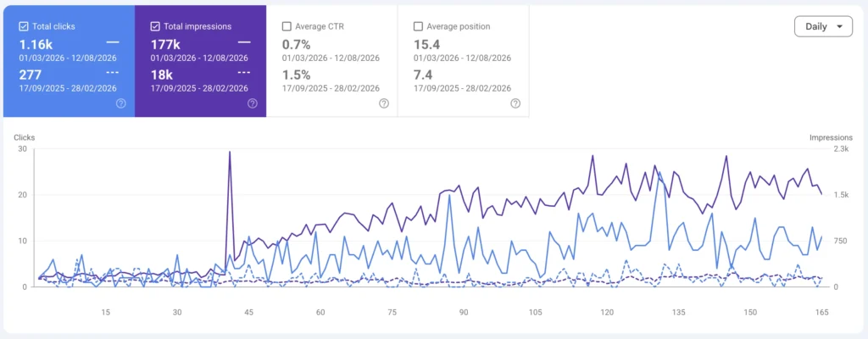868x339 pixels.
Task: Click the Total clicks card label
Action: (x=53, y=26)
